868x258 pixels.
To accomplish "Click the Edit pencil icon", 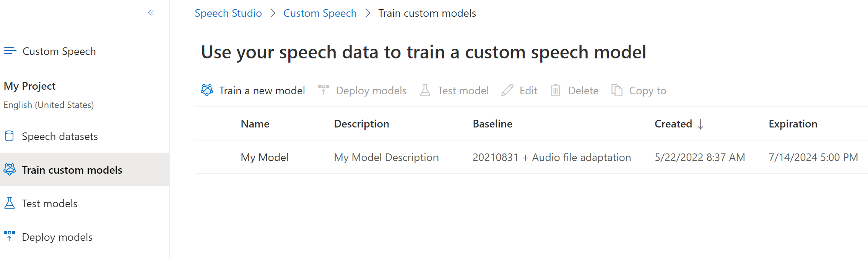I will point(507,90).
